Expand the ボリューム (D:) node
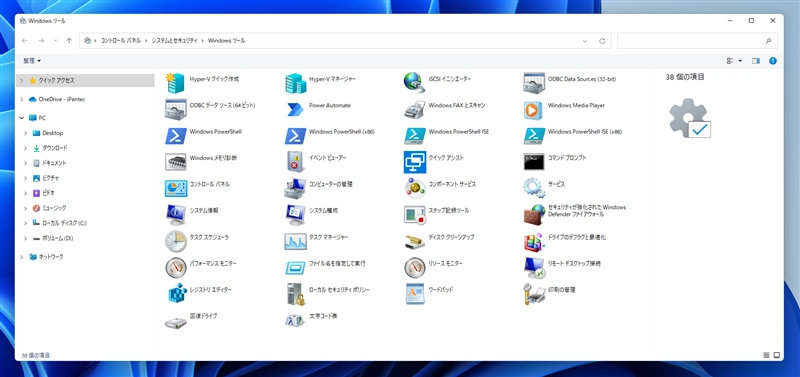 point(26,238)
